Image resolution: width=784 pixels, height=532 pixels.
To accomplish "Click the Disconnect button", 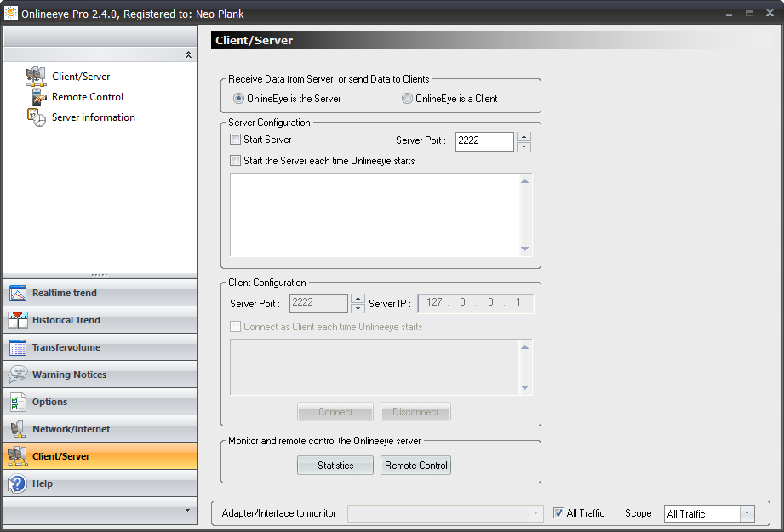I will 416,412.
